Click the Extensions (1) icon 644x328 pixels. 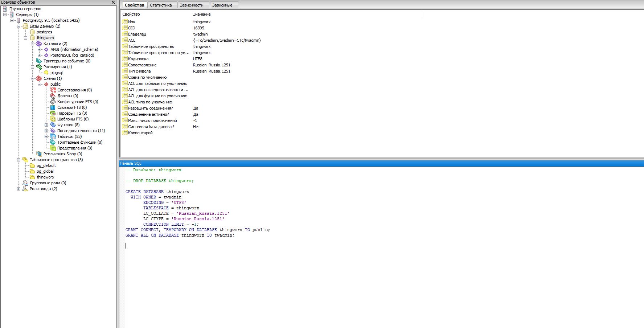[x=39, y=67]
